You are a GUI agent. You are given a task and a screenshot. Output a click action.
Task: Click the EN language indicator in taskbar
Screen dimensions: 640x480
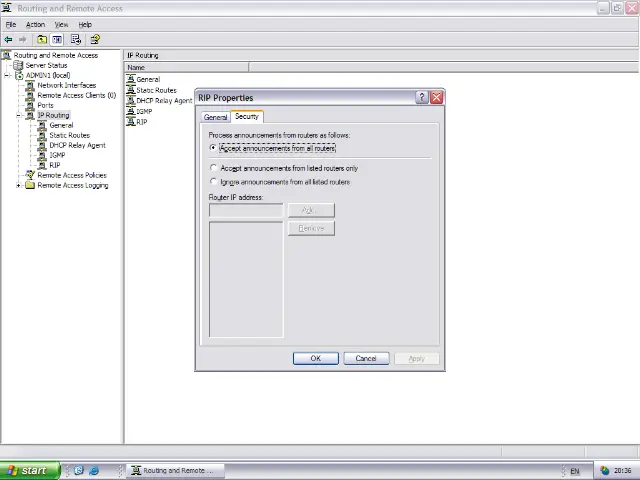pyautogui.click(x=575, y=471)
